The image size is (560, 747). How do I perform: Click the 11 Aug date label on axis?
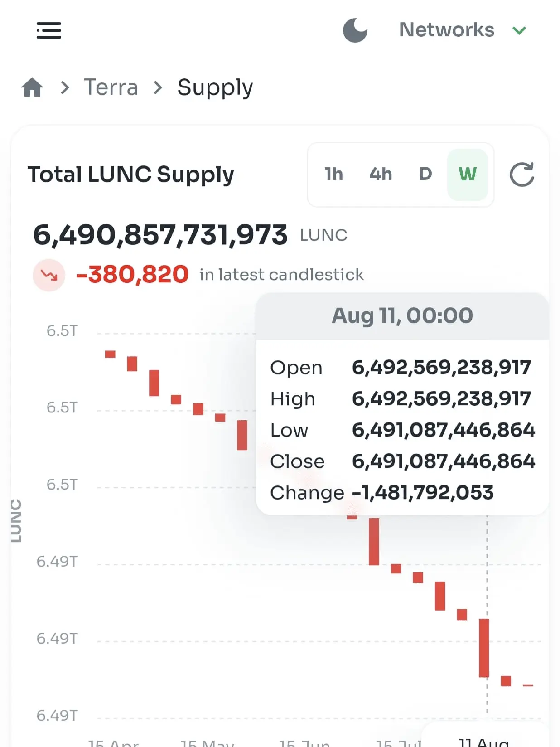pyautogui.click(x=484, y=742)
